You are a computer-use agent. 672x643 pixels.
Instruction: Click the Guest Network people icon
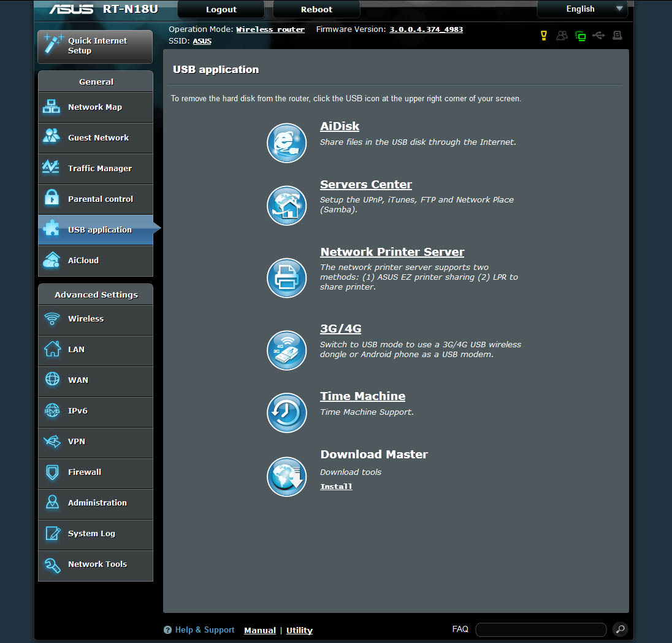click(52, 136)
